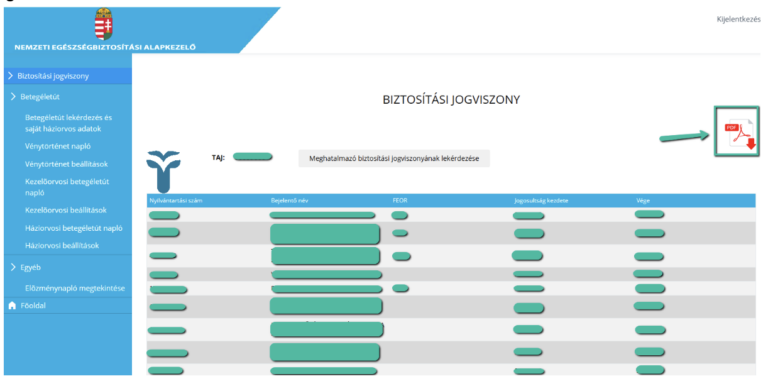Screen dimensions: 768x381
Task: Click the Nemzeti Egészségbiztosítási Alapkezelő title
Action: 105,48
